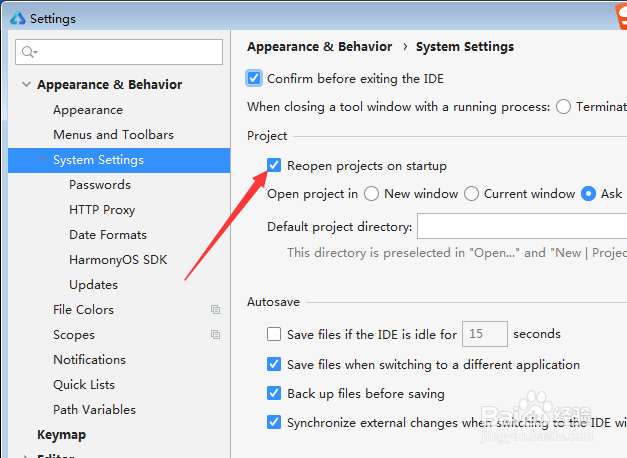The width and height of the screenshot is (627, 458).
Task: Click the idle seconds input box
Action: click(x=485, y=334)
